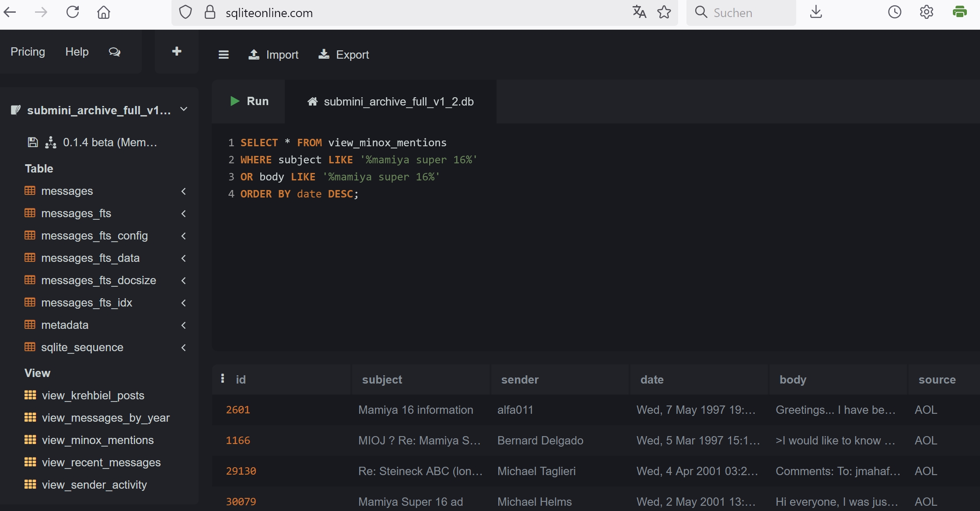This screenshot has height=511, width=980.
Task: Click the messages table grid icon
Action: point(30,190)
